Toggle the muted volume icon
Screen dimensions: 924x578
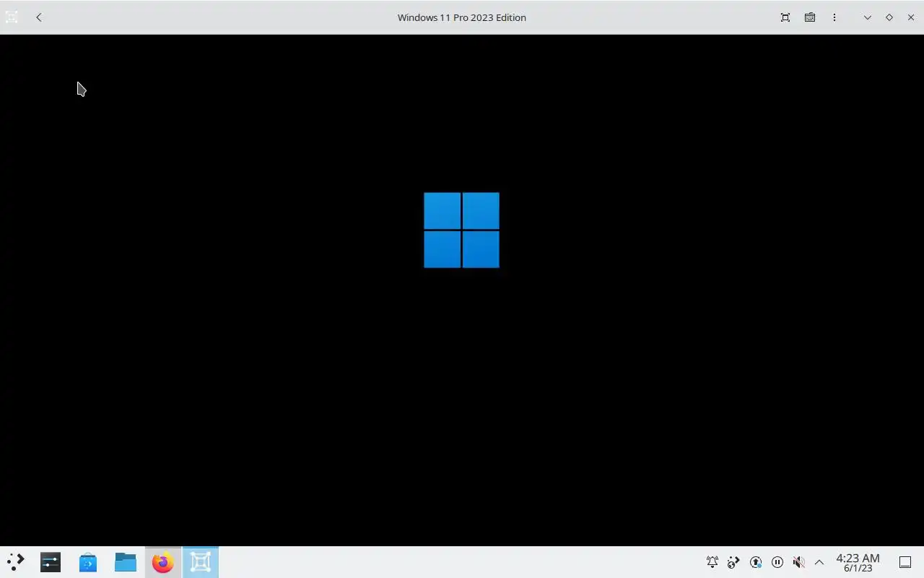(x=798, y=562)
